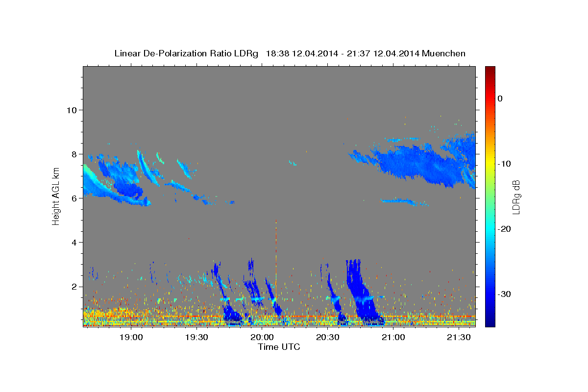Select the 19:00 time tick label

coord(131,338)
